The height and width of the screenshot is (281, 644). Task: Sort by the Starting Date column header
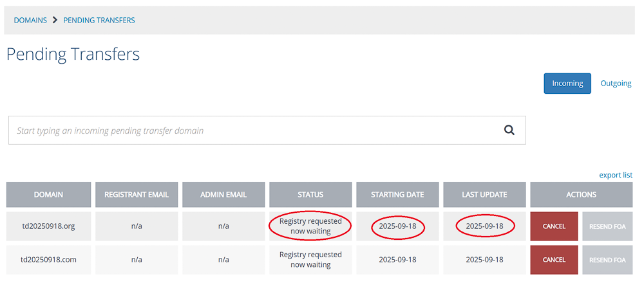[x=397, y=194]
